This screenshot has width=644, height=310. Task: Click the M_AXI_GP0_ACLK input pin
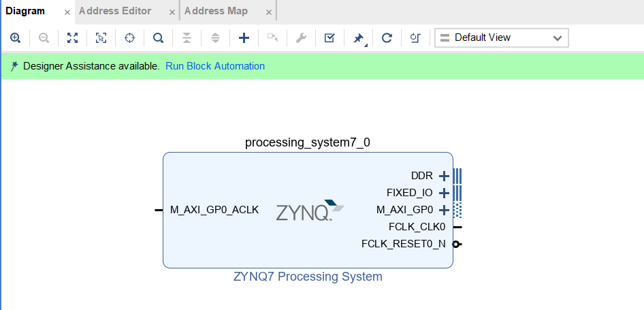tap(159, 210)
